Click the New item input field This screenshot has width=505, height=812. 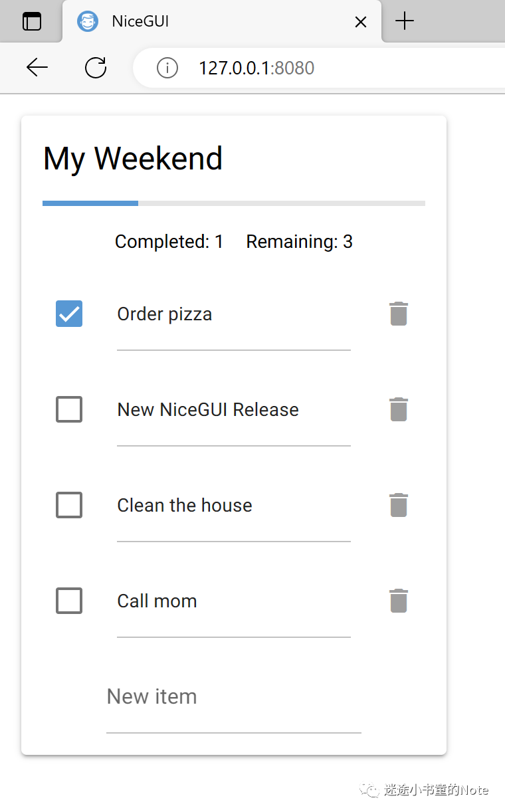[233, 696]
